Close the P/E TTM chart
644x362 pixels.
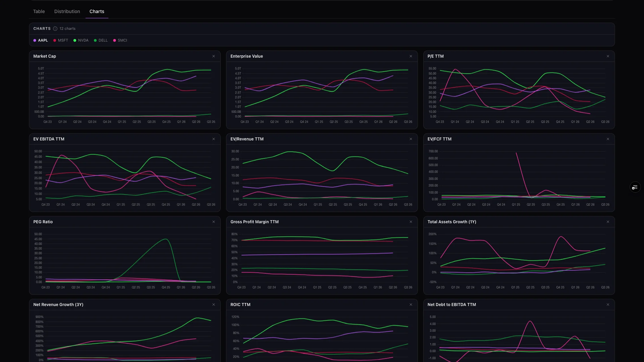(608, 56)
